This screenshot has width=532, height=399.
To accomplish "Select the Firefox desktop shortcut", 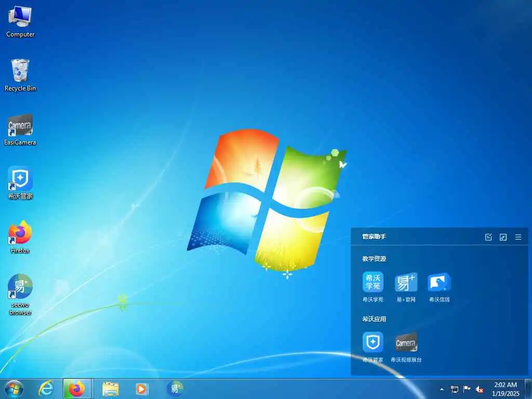I will tap(20, 237).
